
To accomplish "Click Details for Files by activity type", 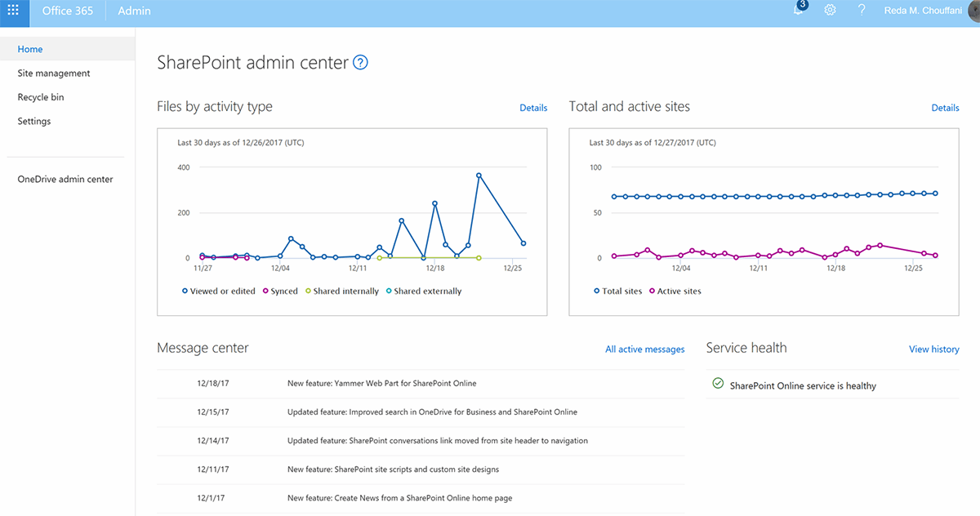I will coord(533,107).
